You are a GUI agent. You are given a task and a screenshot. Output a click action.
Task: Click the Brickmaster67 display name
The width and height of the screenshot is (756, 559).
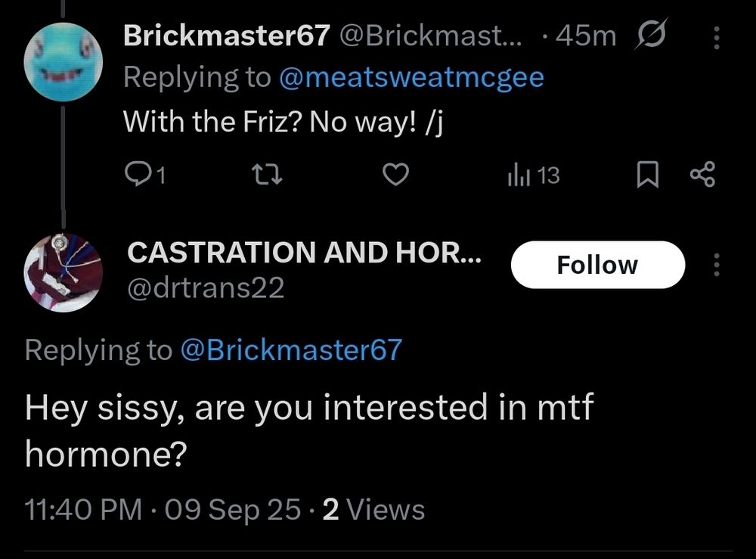225,35
